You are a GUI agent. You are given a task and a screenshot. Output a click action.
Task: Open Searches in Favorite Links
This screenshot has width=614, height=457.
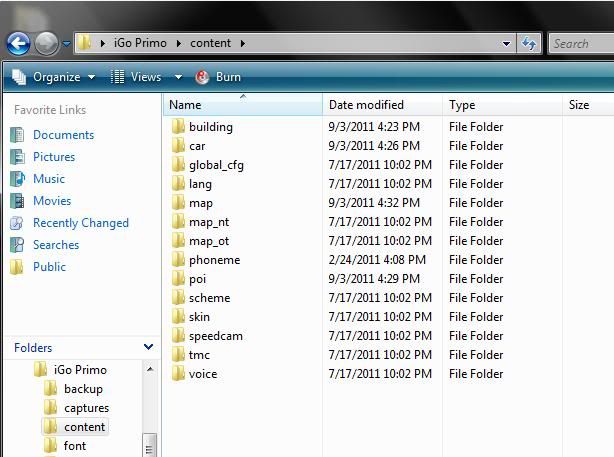[56, 245]
